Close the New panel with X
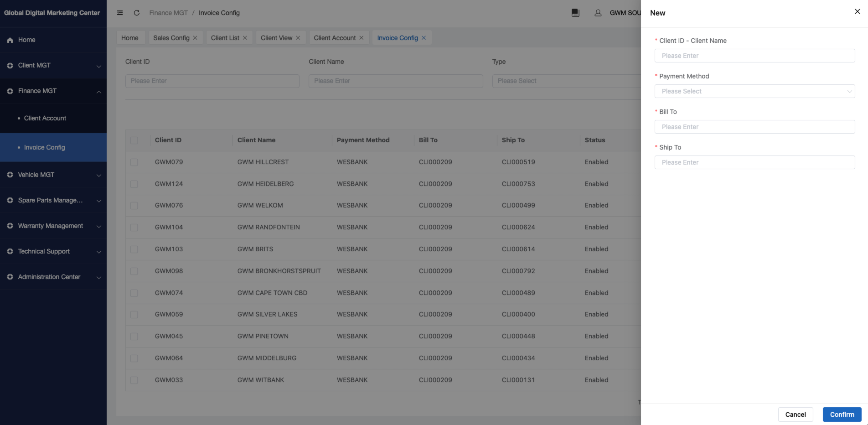The image size is (868, 425). pyautogui.click(x=857, y=11)
